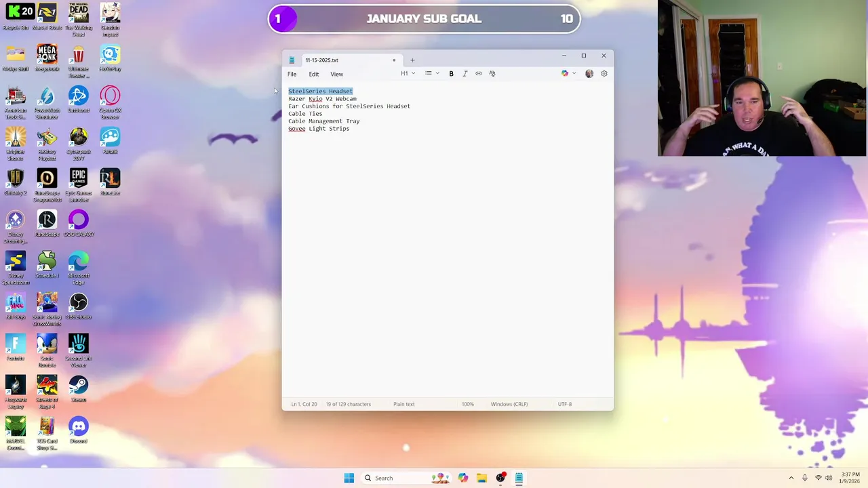Open the Edit menu
Viewport: 868px width, 488px height.
[x=314, y=74]
